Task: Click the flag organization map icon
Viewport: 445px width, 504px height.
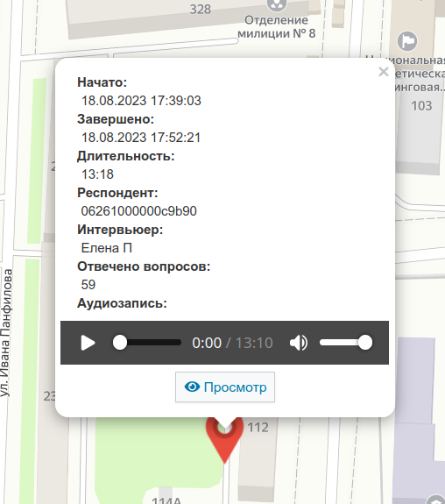Action: pos(407,41)
